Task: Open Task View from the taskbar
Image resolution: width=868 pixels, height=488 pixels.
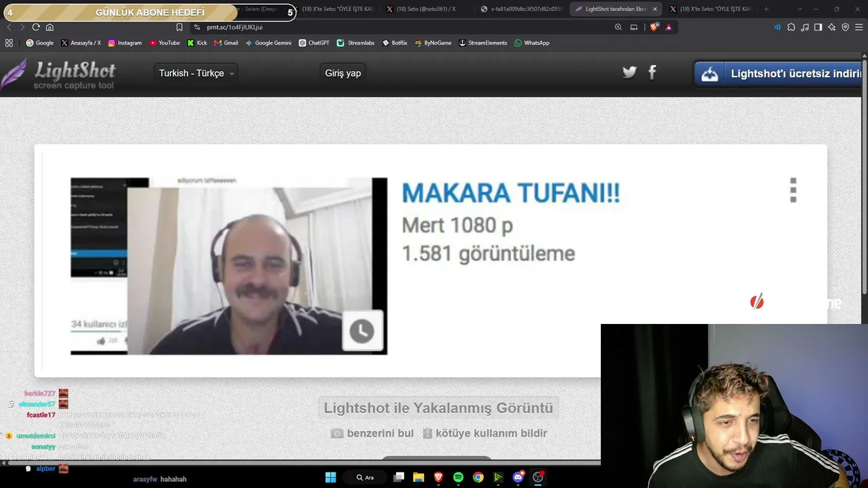Action: point(399,477)
